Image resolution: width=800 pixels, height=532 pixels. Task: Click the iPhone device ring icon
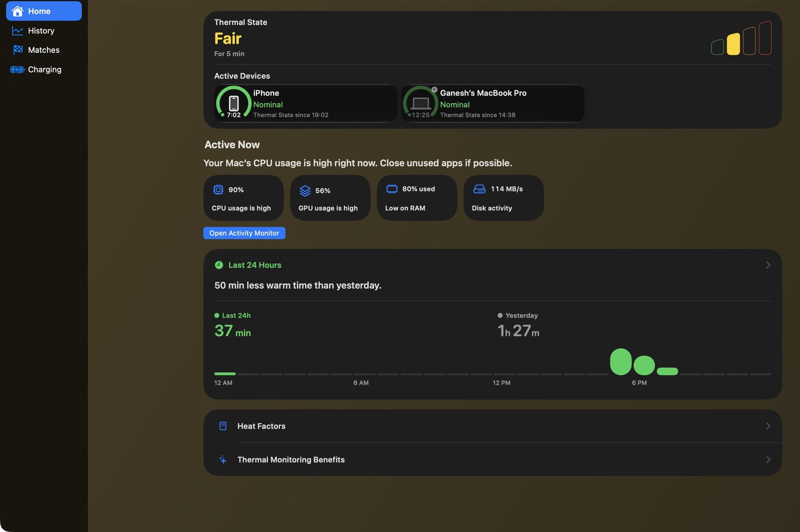(x=233, y=103)
